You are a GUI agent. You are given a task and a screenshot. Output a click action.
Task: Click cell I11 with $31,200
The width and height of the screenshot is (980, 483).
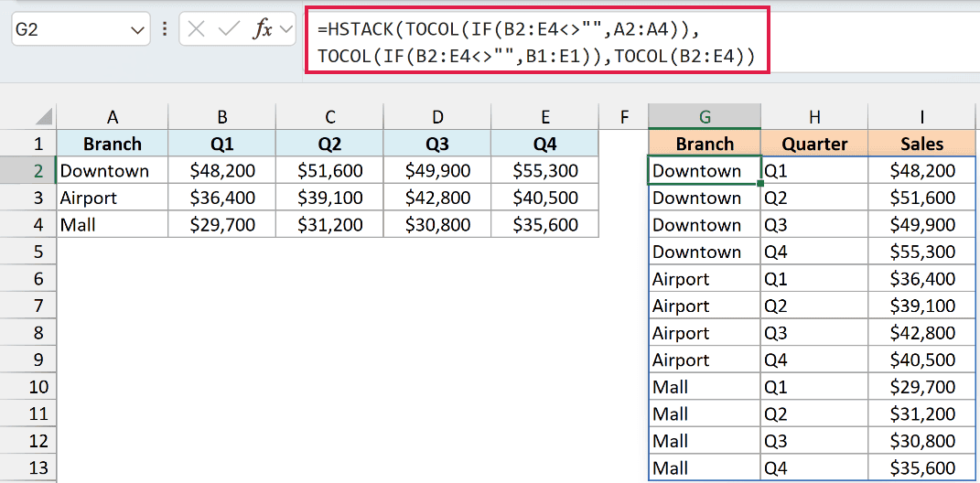point(921,413)
